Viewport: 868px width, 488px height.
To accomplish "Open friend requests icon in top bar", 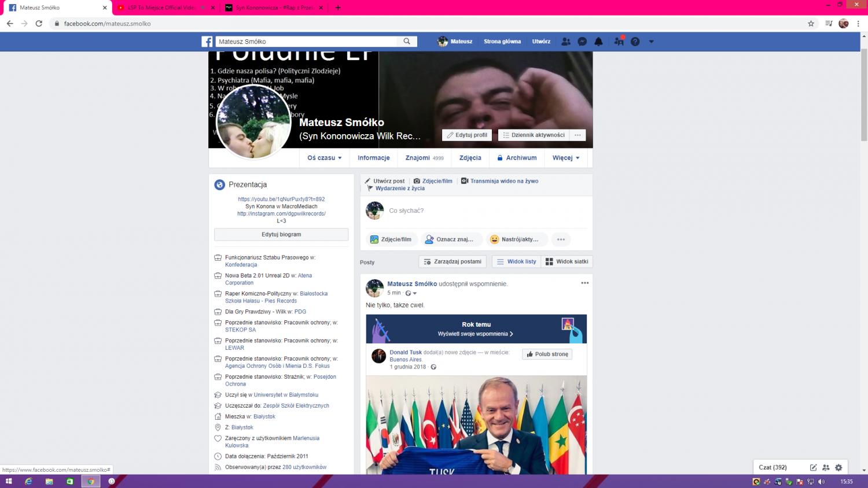I will point(566,42).
